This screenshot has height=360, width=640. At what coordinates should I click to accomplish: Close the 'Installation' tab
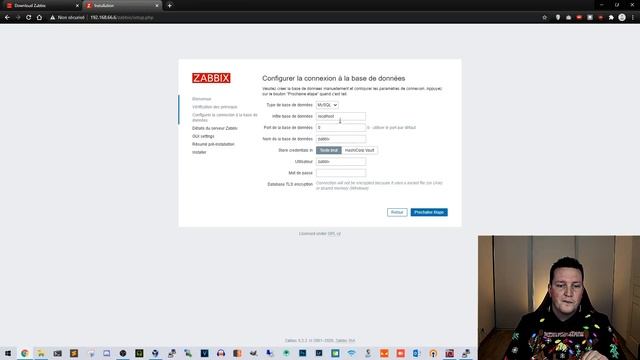click(x=157, y=6)
